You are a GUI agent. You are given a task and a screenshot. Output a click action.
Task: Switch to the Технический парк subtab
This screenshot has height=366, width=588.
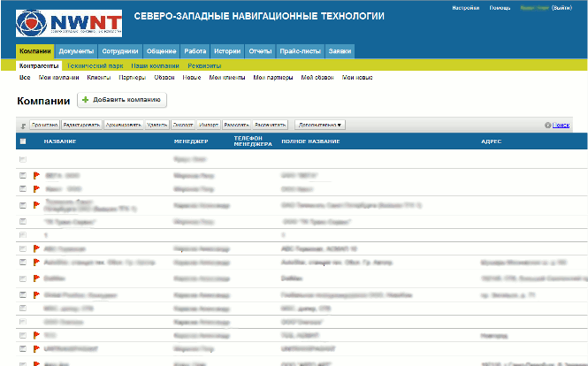[x=95, y=65]
